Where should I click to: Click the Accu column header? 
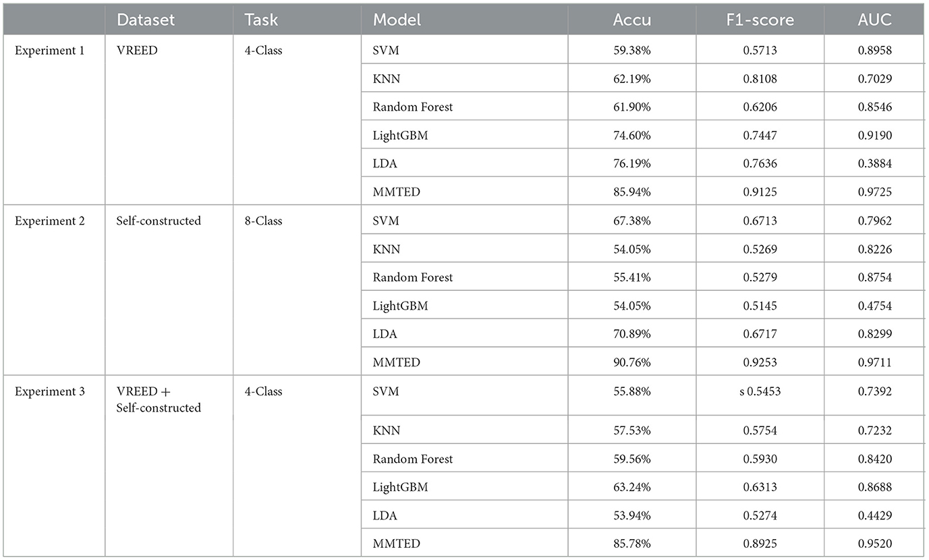631,20
